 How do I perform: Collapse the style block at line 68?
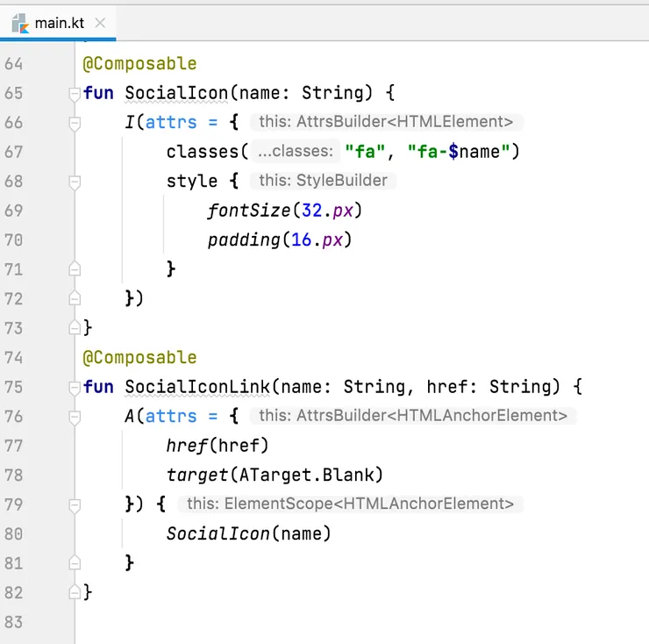pos(75,182)
